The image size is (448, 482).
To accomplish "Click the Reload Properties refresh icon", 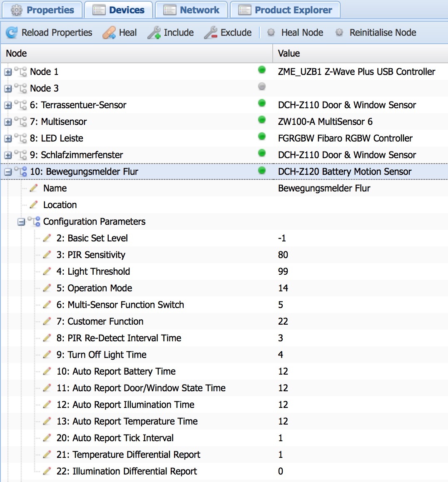I will (x=12, y=32).
